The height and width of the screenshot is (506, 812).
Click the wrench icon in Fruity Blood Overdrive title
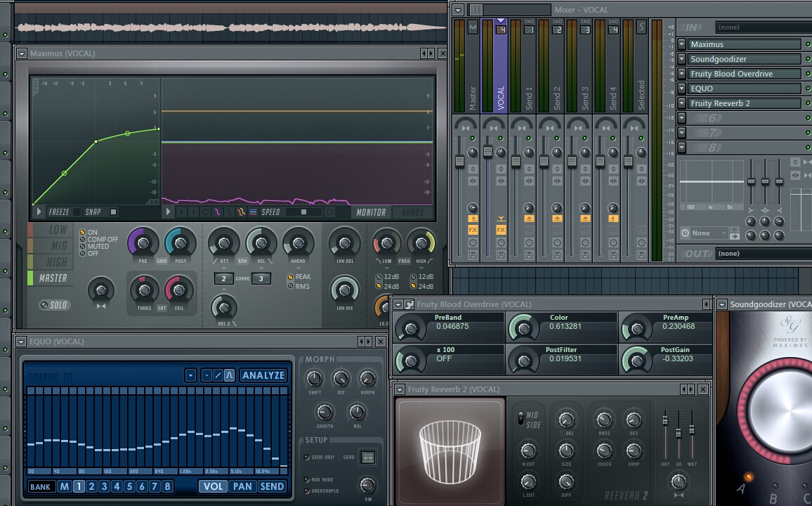pos(409,304)
